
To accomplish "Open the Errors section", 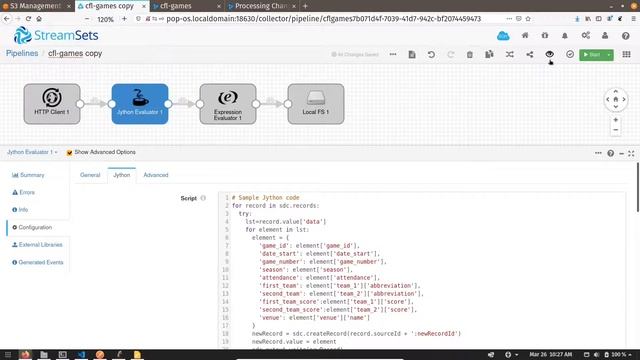I will 24,192.
